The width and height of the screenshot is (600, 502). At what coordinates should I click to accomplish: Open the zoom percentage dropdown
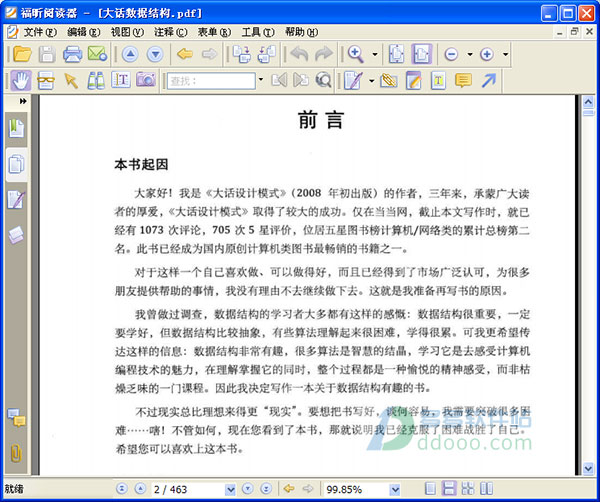pos(395,489)
